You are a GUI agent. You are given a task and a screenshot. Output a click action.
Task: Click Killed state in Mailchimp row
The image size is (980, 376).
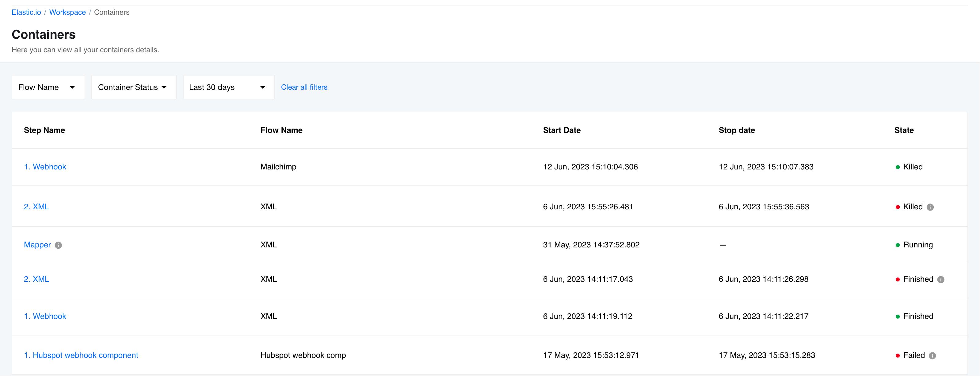(913, 167)
